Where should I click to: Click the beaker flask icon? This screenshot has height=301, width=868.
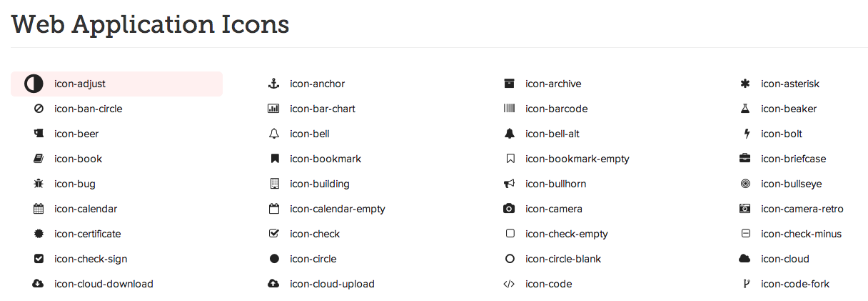click(745, 109)
